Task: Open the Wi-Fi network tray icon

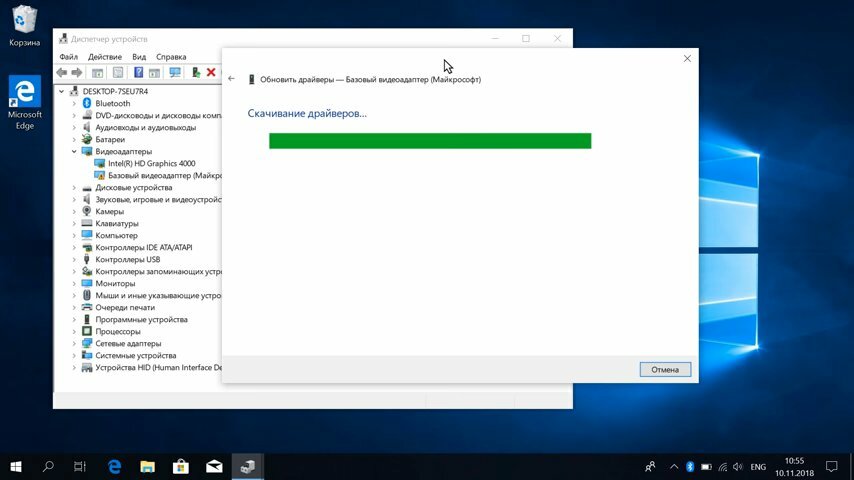Action: (x=722, y=467)
